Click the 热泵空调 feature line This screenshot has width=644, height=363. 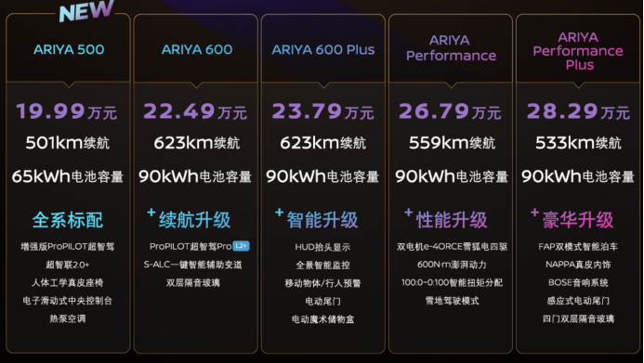(x=68, y=318)
